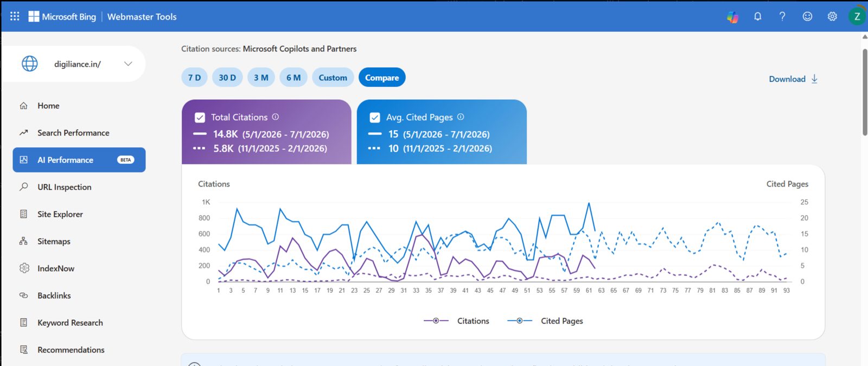Open the apps grid launcher icon
Screen dimensions: 868x366
15,16
